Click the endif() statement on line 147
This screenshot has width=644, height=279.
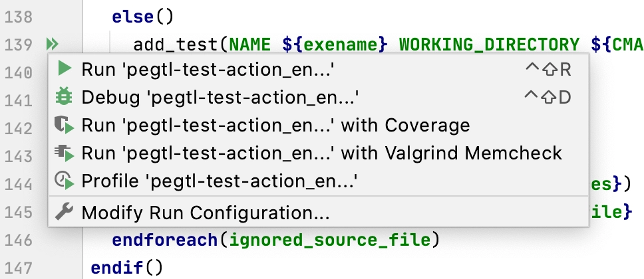127,268
